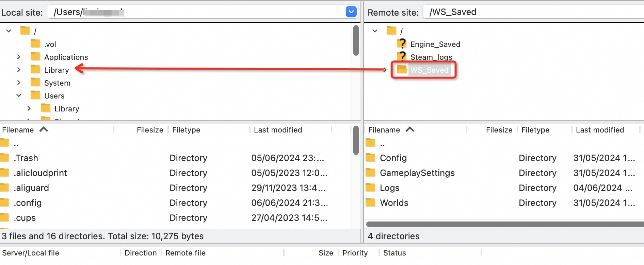The height and width of the screenshot is (265, 644).
Task: Click the Worlds folder icon in remote list
Action: pos(370,203)
